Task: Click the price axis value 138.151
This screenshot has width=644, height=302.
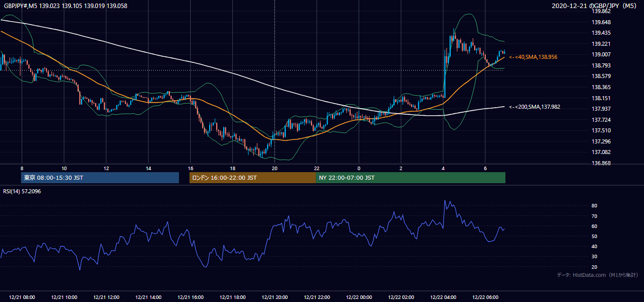Action: (602, 98)
